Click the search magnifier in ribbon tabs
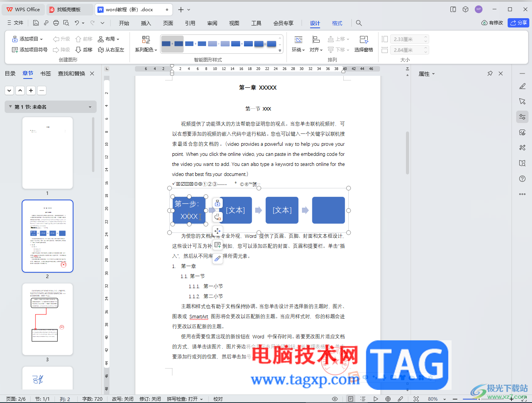Screen dimensions: 532x403 pyautogui.click(x=359, y=23)
